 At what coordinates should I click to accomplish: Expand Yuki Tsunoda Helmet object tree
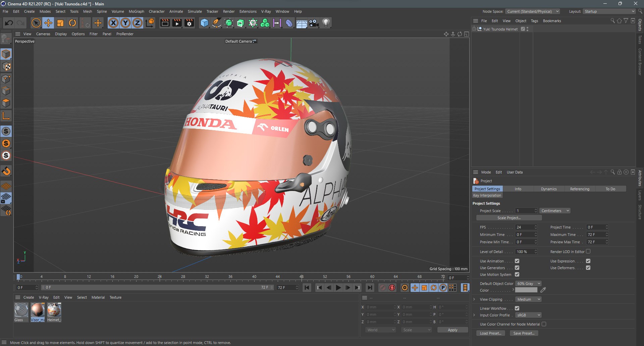[x=474, y=29]
